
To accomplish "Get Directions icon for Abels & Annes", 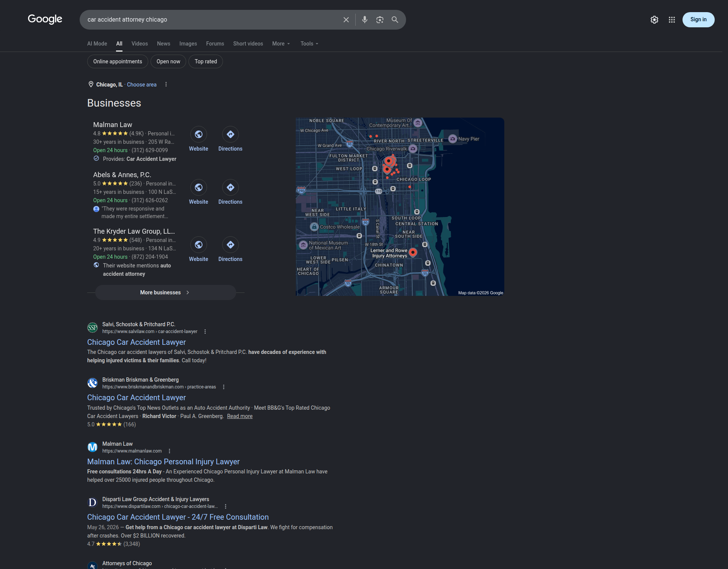I will (230, 187).
